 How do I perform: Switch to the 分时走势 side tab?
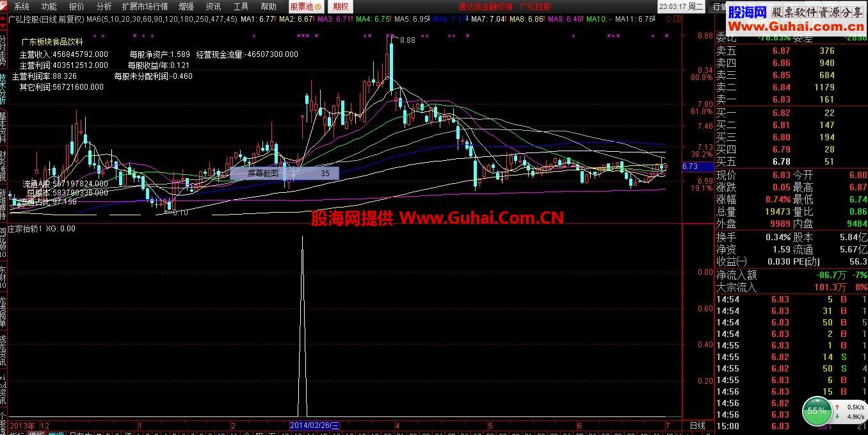3,50
